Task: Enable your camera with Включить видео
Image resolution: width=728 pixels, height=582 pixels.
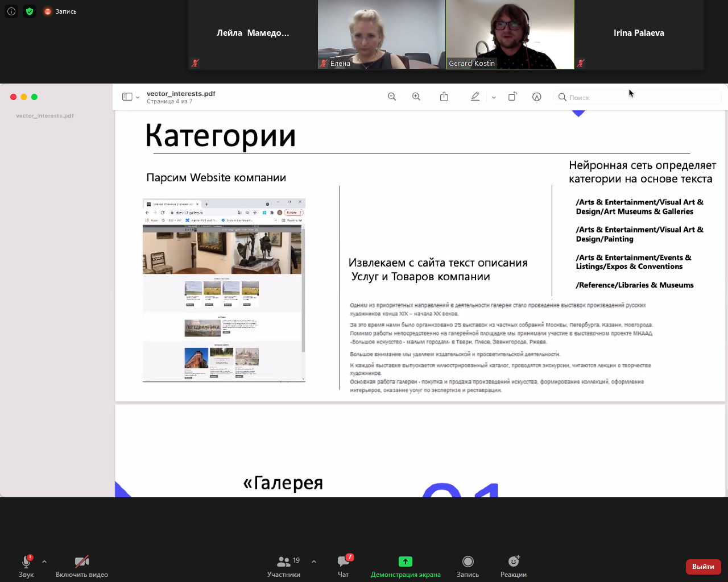Action: tap(81, 565)
